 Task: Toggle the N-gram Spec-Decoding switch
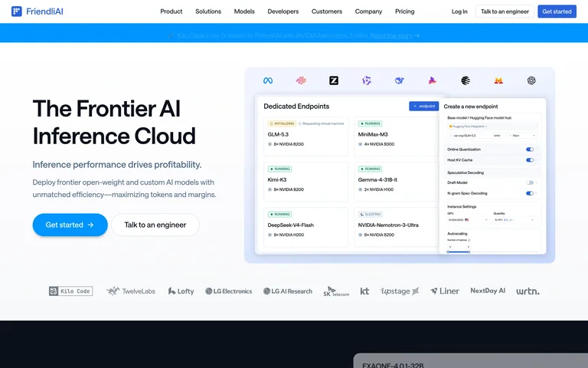[x=530, y=193]
